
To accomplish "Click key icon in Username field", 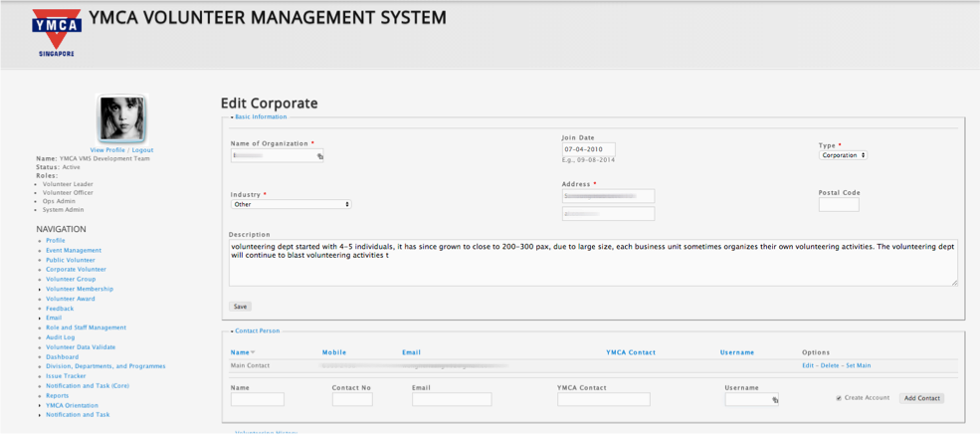I will click(x=775, y=399).
